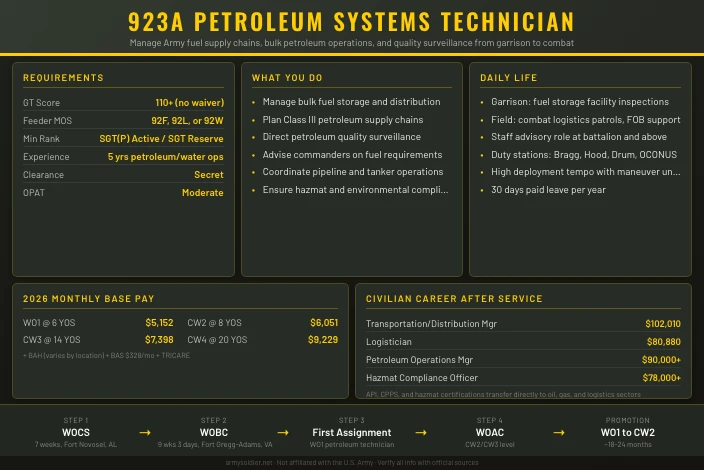The width and height of the screenshot is (704, 470).
Task: Click the Min Rank value SGT(P) Active / SGT Reserve
Action: tap(162, 138)
